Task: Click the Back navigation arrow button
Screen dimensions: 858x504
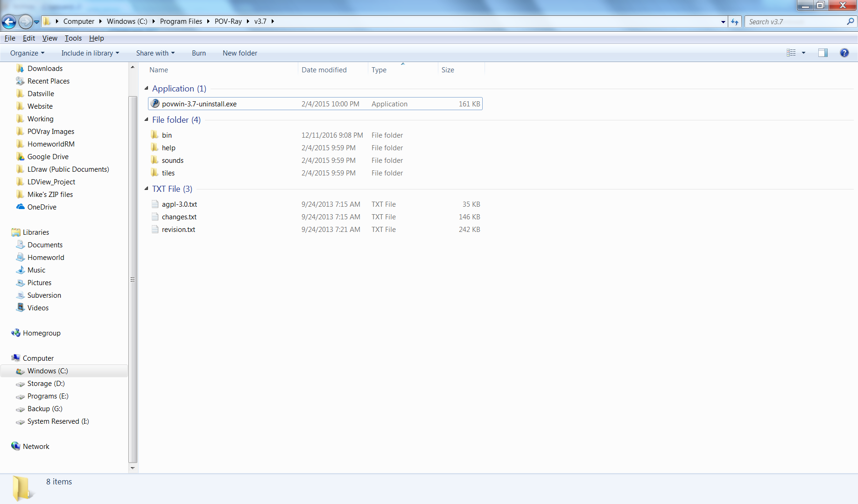Action: coord(9,21)
